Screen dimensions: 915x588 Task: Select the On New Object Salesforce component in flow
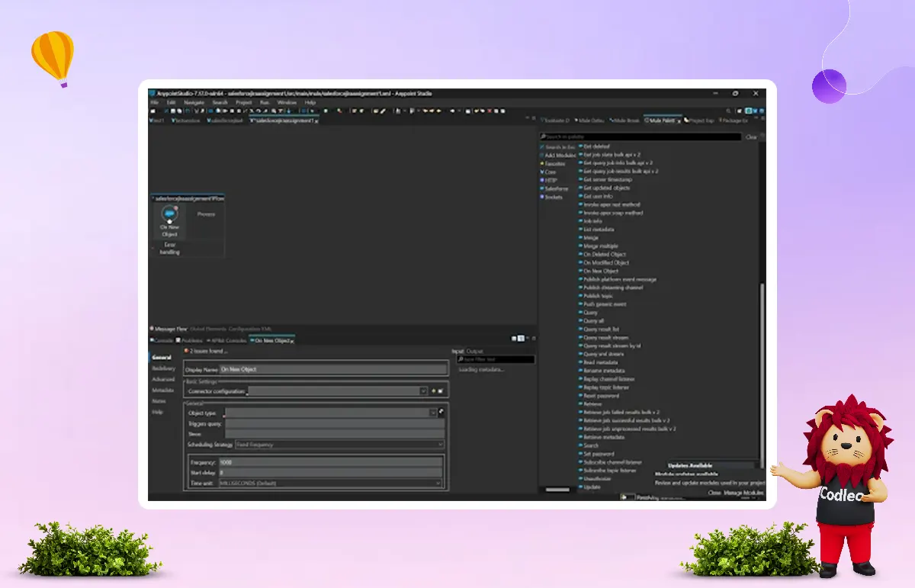[x=169, y=221]
